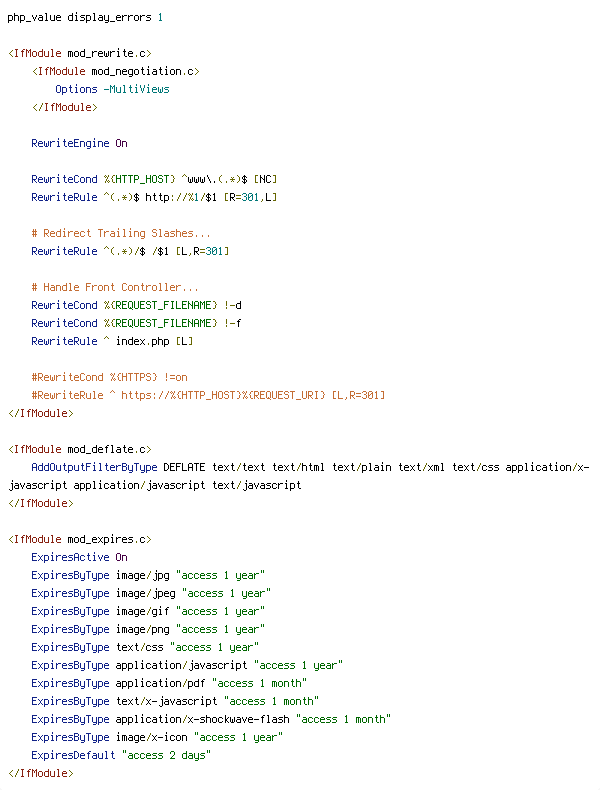Click the RewriteCond %{HTTP_HOST} line

(154, 179)
